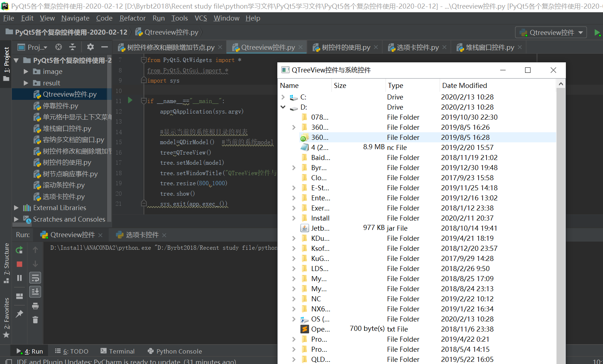Viewport: 603px width, 364px height.
Task: Expand the result folder in Project tree
Action: tap(26, 83)
